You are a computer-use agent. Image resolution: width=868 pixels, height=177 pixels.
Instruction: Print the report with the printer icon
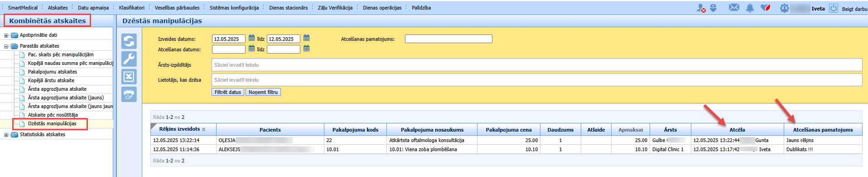tap(129, 94)
